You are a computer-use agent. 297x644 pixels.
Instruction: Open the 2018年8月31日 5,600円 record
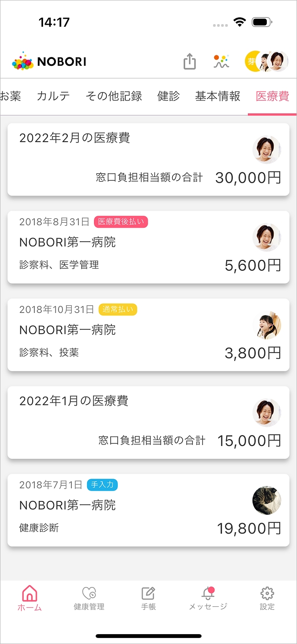(x=148, y=247)
